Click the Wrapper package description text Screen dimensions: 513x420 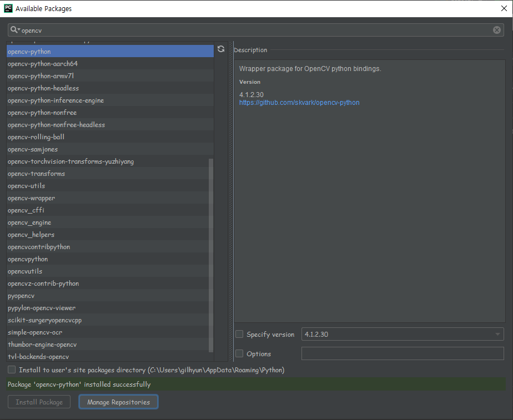(x=310, y=69)
